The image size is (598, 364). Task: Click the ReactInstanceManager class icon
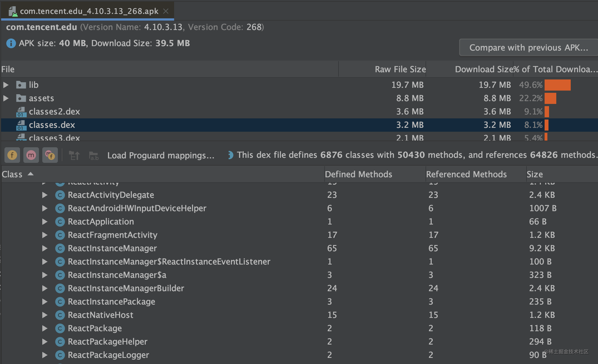[60, 248]
